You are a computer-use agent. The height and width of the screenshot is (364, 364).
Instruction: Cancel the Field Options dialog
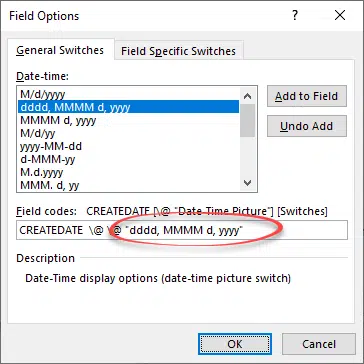(319, 344)
